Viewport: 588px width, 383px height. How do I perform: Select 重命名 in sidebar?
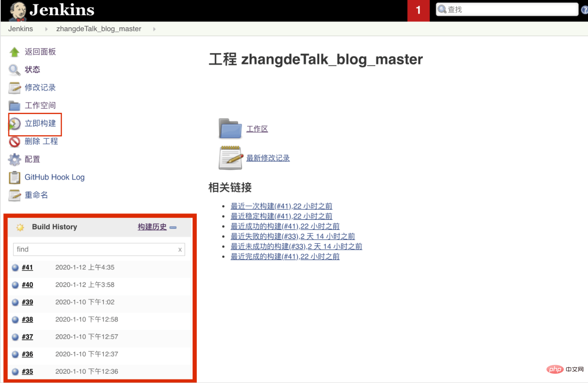36,195
